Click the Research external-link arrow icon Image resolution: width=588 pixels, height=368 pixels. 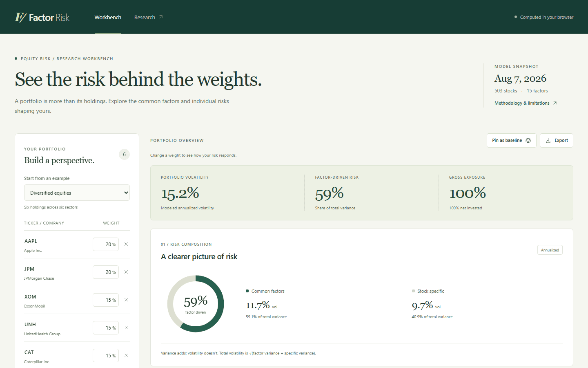161,17
